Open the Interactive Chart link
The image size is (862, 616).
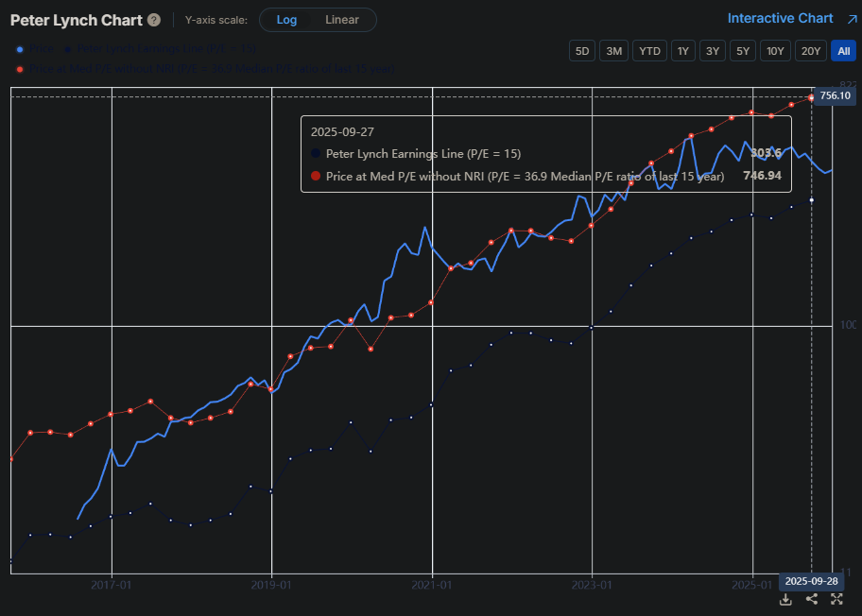pyautogui.click(x=780, y=18)
